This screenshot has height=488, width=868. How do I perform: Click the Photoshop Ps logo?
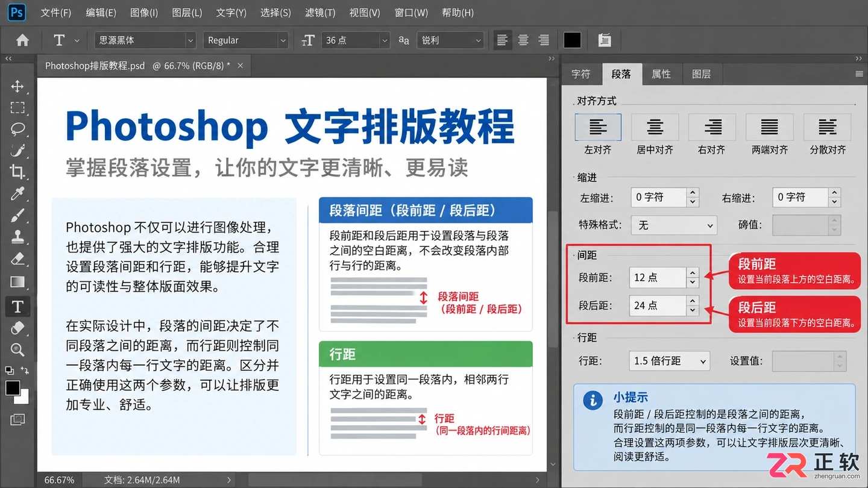tap(17, 12)
